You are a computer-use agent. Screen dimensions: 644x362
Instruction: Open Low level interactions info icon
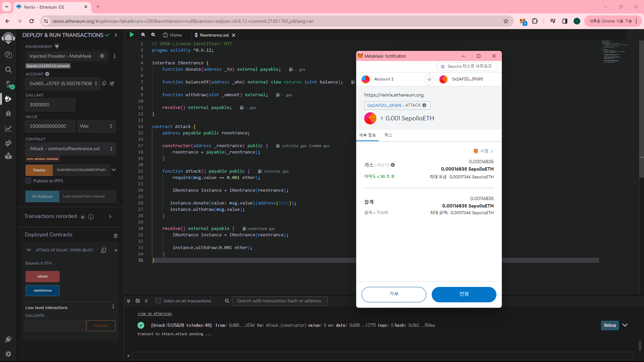[x=113, y=307]
